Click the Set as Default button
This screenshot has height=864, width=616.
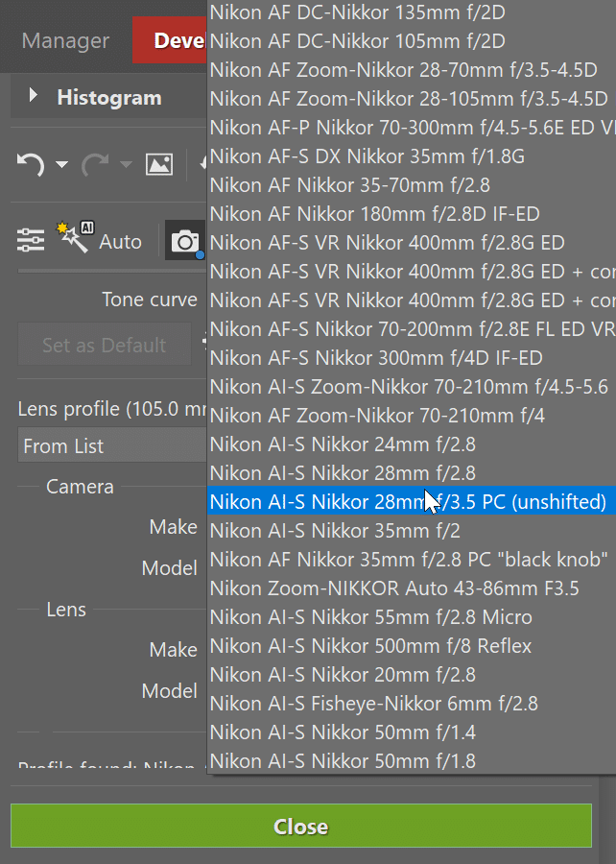104,345
